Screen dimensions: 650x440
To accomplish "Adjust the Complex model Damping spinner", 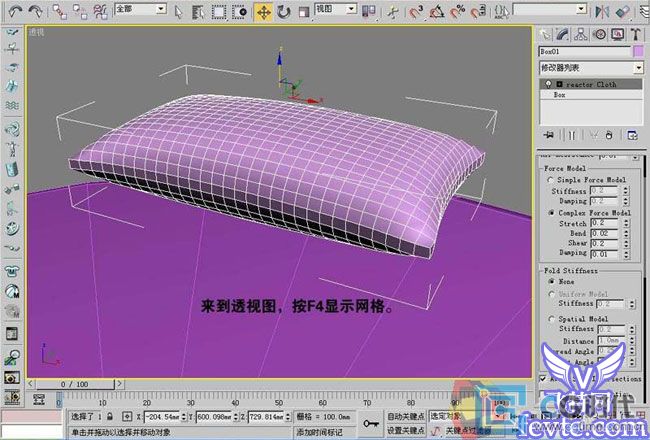I will pos(626,254).
